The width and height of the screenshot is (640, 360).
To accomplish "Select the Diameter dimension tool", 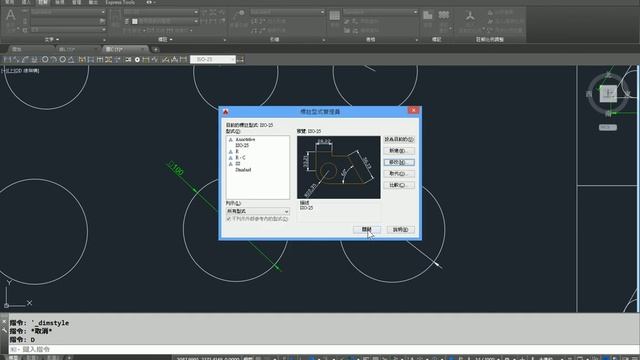I will click(62, 60).
